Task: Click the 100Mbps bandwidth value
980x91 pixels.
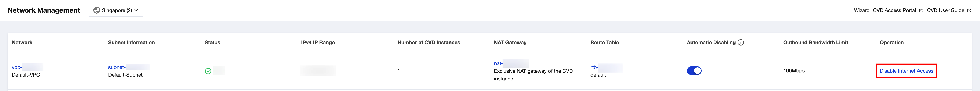Action: coord(794,71)
